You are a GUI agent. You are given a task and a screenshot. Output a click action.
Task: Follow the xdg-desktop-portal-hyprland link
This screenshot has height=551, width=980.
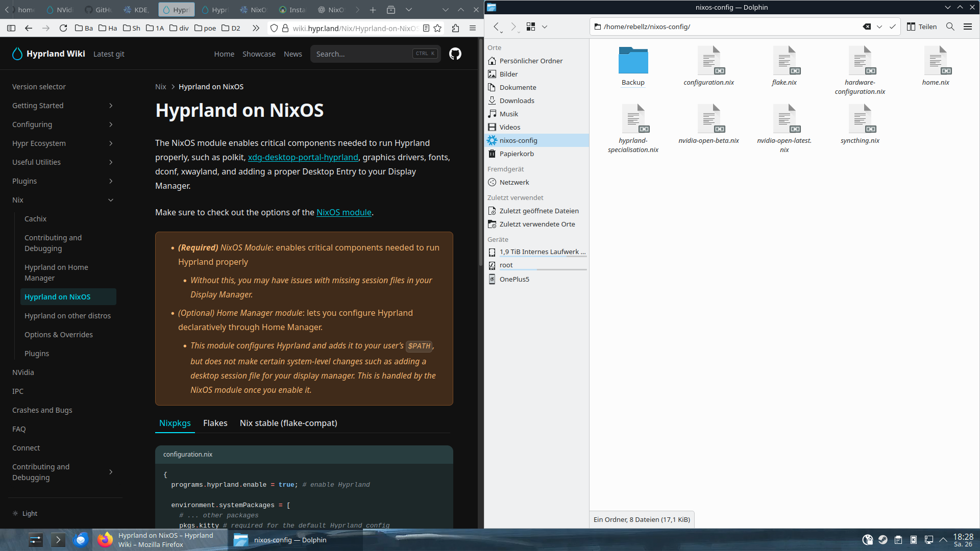point(303,157)
